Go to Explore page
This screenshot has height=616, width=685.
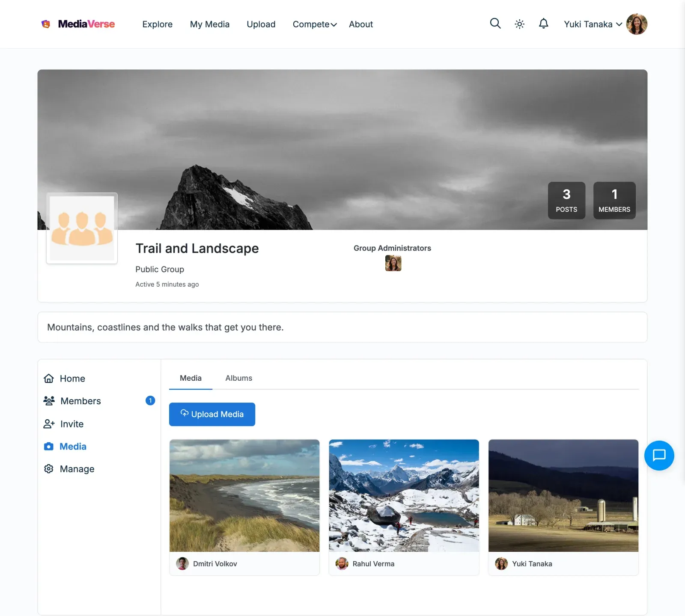[158, 24]
